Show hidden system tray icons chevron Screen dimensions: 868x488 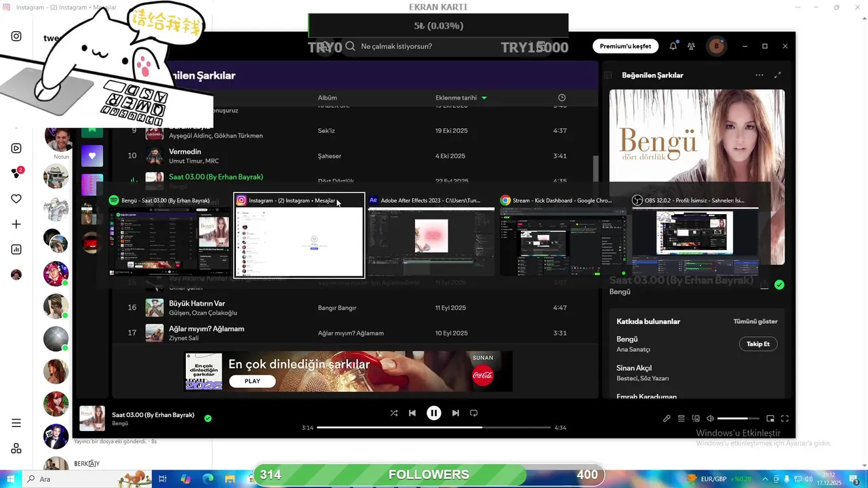pos(766,479)
